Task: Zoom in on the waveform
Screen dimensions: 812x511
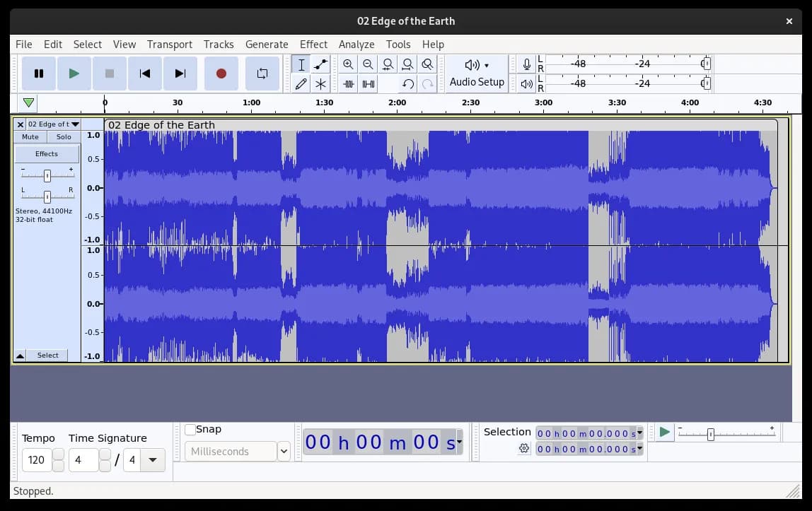Action: click(x=348, y=64)
